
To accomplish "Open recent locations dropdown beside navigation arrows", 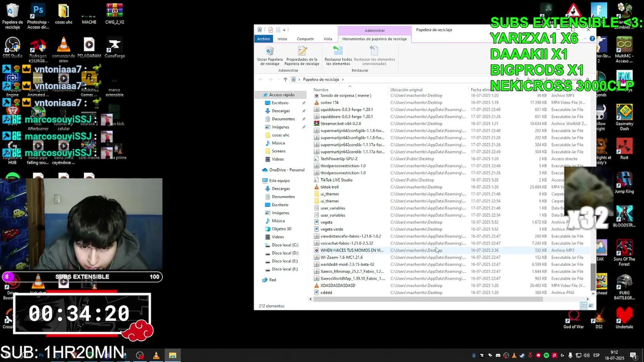I will pyautogui.click(x=278, y=79).
